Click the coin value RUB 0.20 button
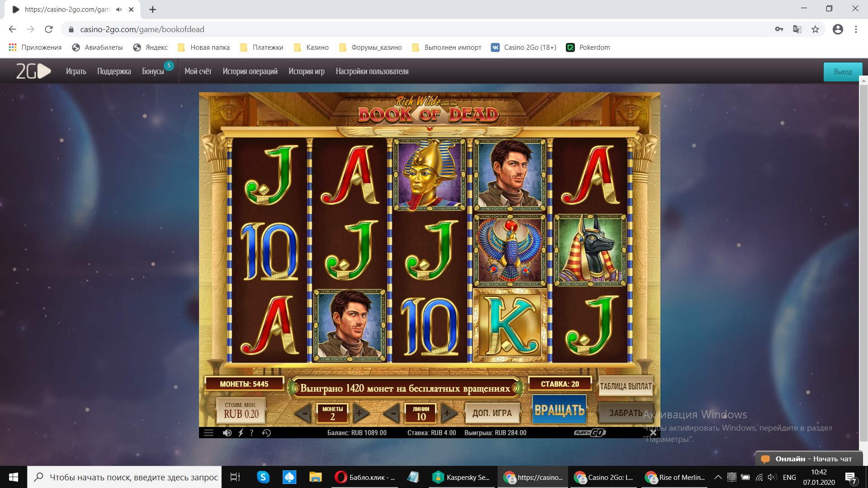 (241, 410)
